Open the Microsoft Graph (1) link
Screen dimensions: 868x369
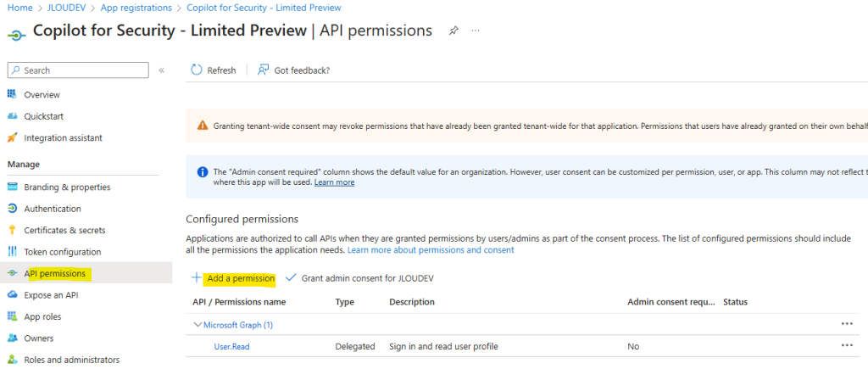238,325
